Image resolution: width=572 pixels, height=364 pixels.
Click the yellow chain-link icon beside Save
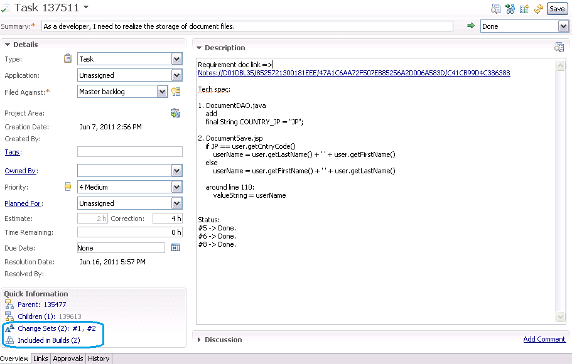538,9
